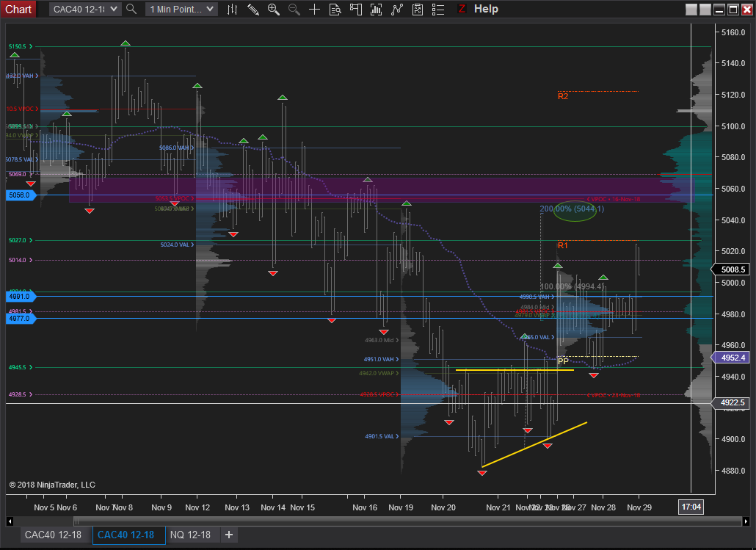Click the 5150.5 level label

(x=21, y=46)
